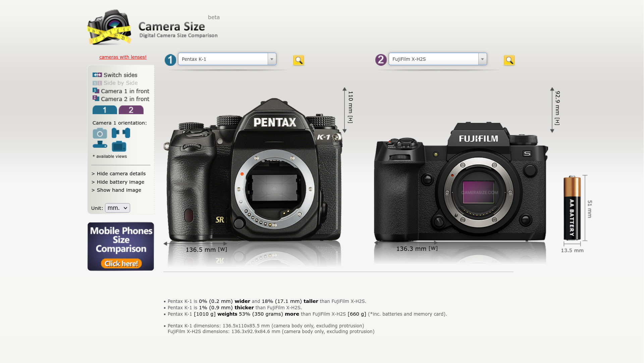Click the purple number 2 circle badge

[x=381, y=60]
